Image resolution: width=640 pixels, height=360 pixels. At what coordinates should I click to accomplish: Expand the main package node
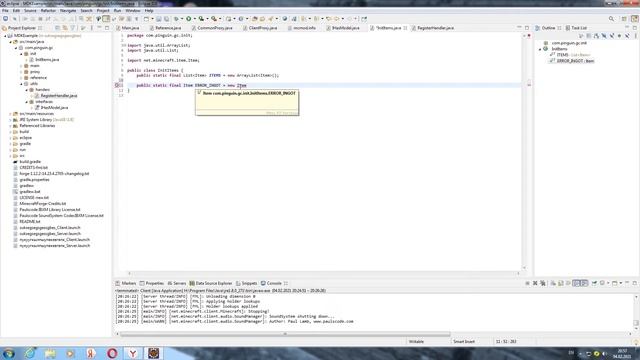(x=21, y=66)
